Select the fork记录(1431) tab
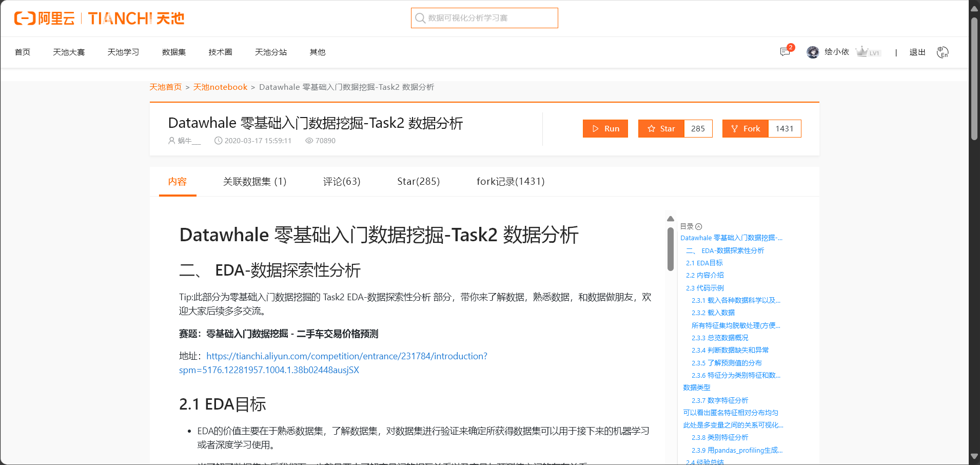Screen dimensions: 980x465 tap(511, 182)
